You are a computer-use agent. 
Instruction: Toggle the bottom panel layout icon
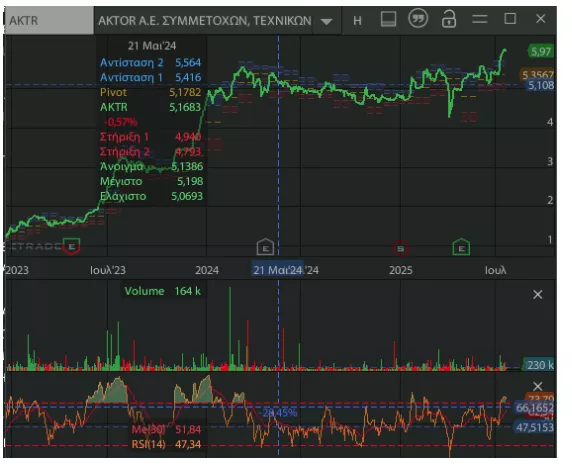coord(388,19)
